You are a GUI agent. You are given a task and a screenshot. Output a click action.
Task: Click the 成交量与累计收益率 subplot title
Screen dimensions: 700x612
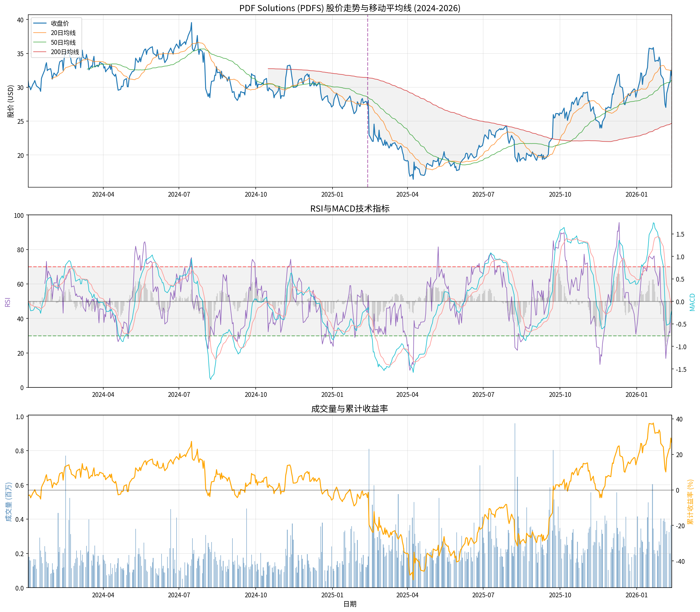350,409
